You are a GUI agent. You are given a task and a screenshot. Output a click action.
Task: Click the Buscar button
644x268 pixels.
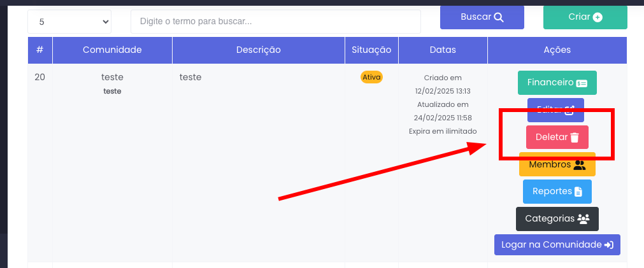click(482, 17)
